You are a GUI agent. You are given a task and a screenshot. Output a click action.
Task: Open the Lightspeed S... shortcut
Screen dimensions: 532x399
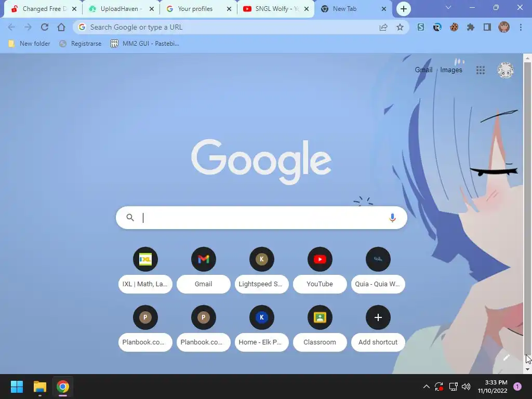click(x=262, y=270)
